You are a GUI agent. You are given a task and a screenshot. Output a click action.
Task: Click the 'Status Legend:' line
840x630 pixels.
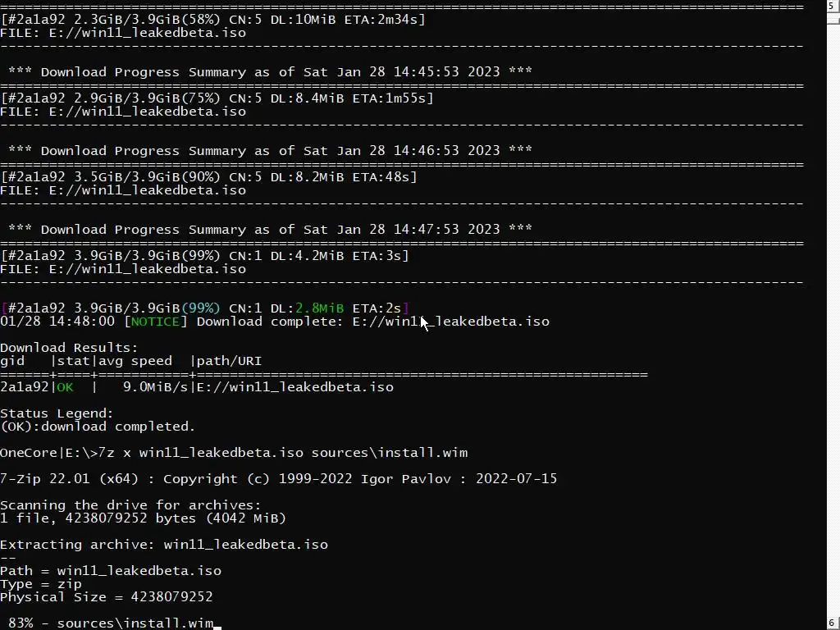click(x=57, y=413)
